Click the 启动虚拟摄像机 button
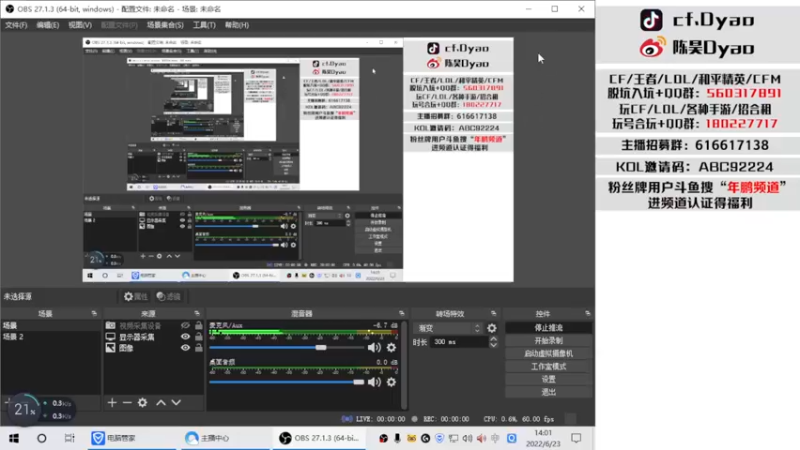The image size is (800, 450). point(548,353)
